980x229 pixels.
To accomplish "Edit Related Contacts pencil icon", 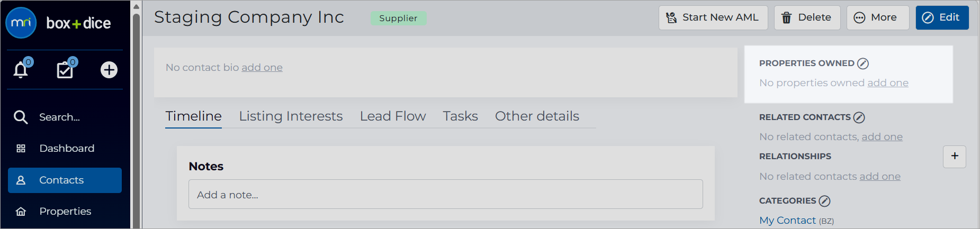I will click(859, 117).
